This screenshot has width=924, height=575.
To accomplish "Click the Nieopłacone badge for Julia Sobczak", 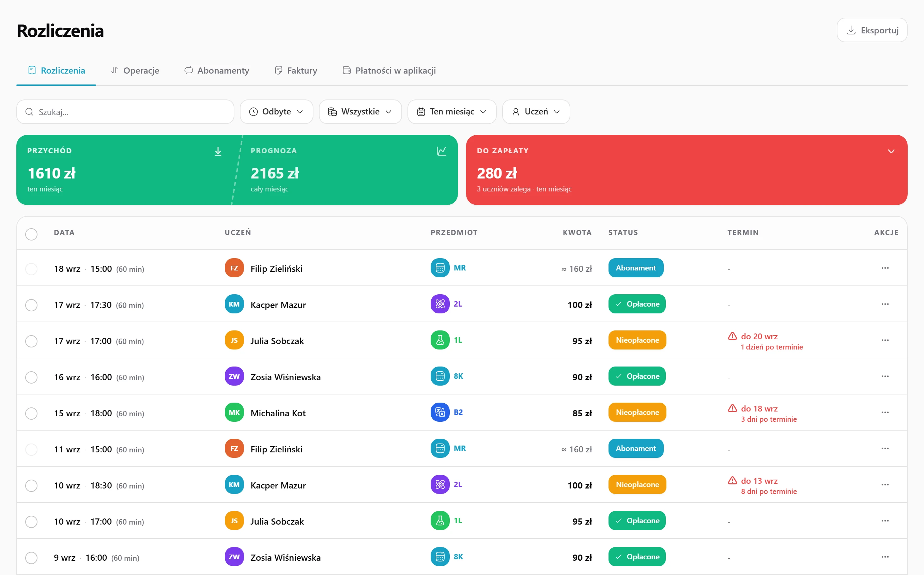I will [637, 340].
